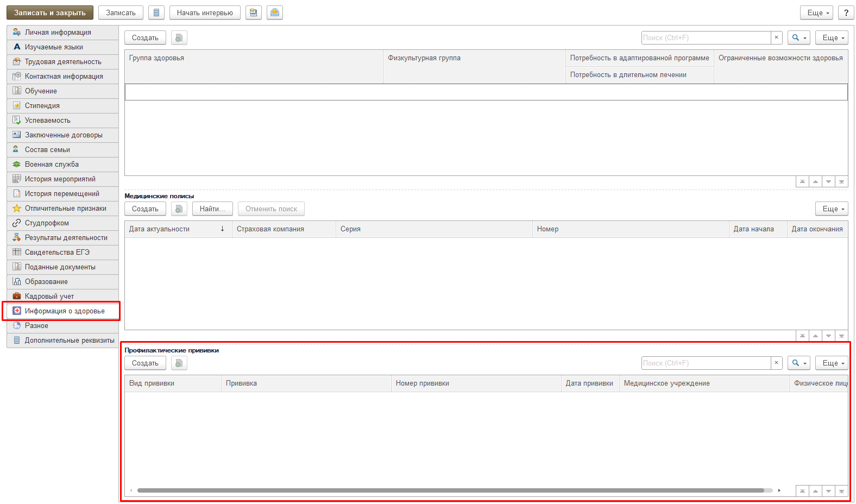The height and width of the screenshot is (504, 856).
Task: Switch to Военная служба section
Action: coord(52,165)
